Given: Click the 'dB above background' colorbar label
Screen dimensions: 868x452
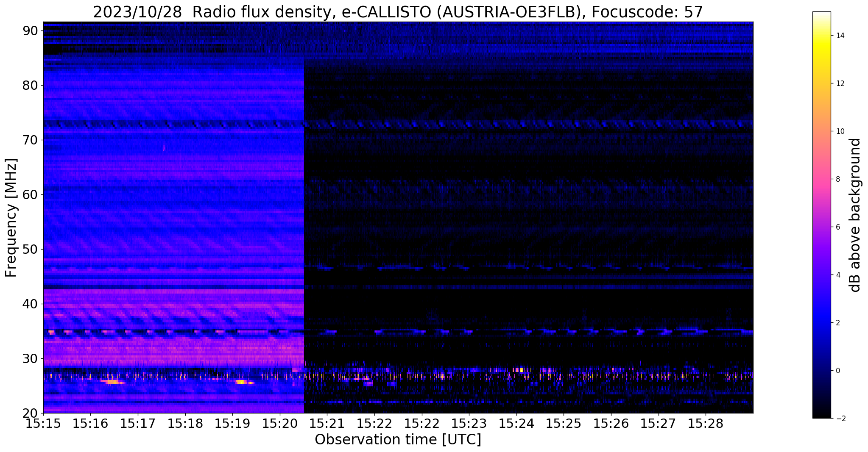Looking at the screenshot, I should (x=855, y=215).
